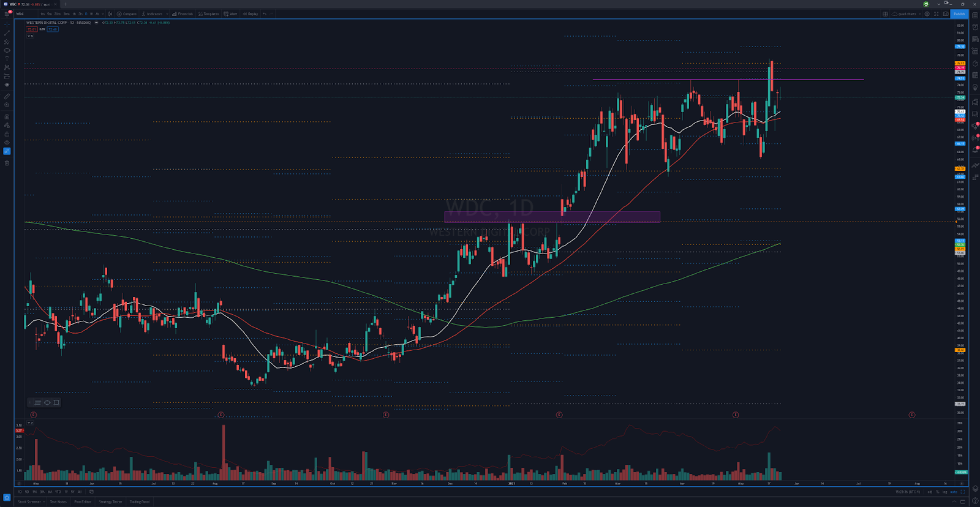This screenshot has width=980, height=507.
Task: Click the green user profile avatar
Action: tap(926, 4)
